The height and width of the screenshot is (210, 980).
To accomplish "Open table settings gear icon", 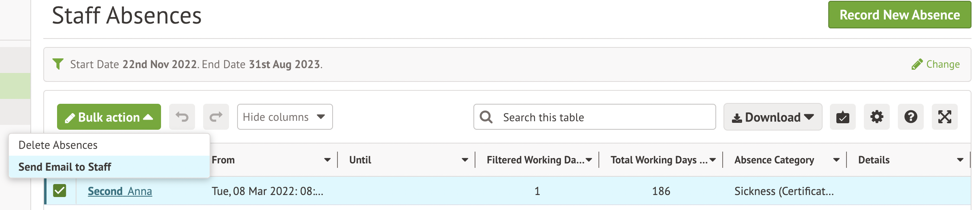I will click(876, 117).
